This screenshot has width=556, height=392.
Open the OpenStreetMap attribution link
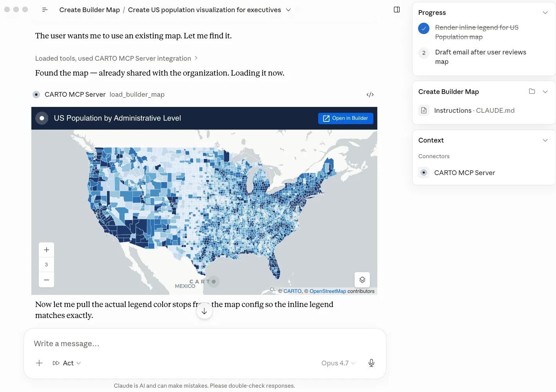(328, 291)
